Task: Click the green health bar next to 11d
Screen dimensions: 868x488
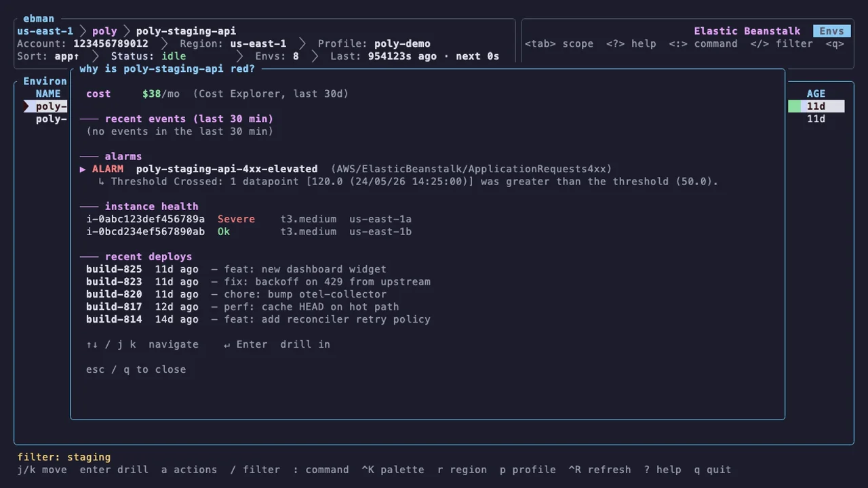Action: click(794, 106)
